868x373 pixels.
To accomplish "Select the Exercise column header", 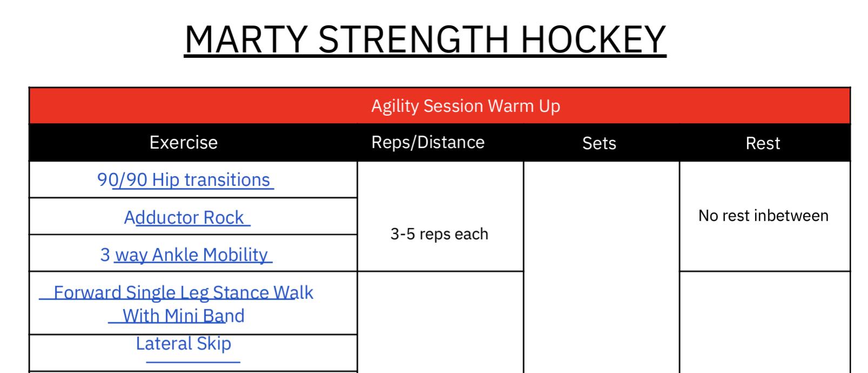I will tap(183, 143).
